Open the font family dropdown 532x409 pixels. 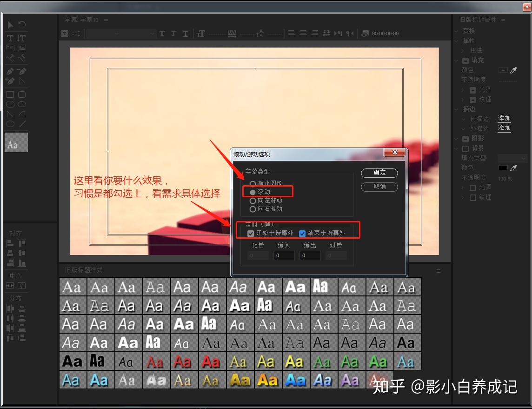click(x=103, y=33)
